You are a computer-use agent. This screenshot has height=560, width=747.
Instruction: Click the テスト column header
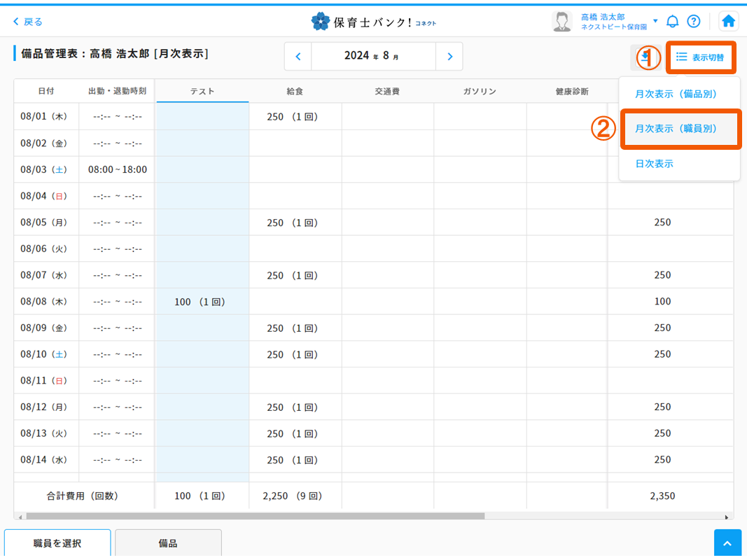pos(202,91)
